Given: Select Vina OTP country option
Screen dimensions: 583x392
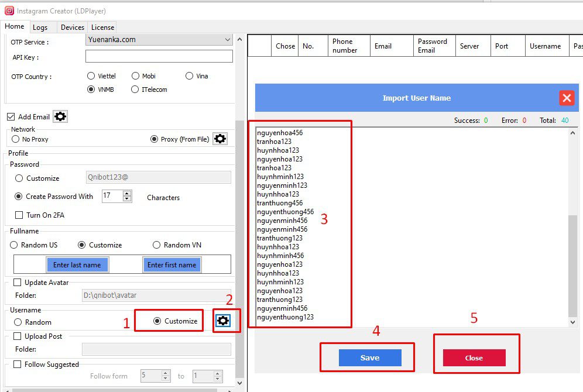Looking at the screenshot, I should tap(189, 76).
